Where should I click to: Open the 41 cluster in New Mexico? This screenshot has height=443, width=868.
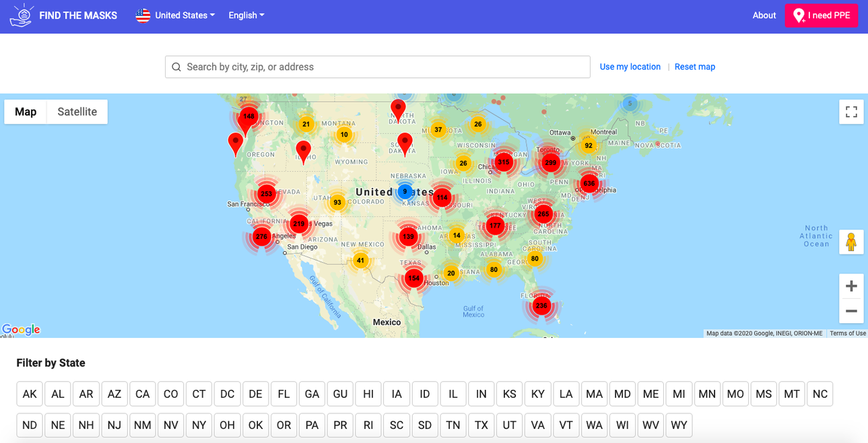[x=360, y=261]
